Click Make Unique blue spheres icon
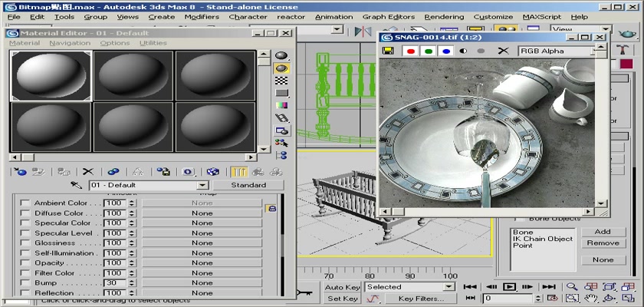 [x=113, y=172]
